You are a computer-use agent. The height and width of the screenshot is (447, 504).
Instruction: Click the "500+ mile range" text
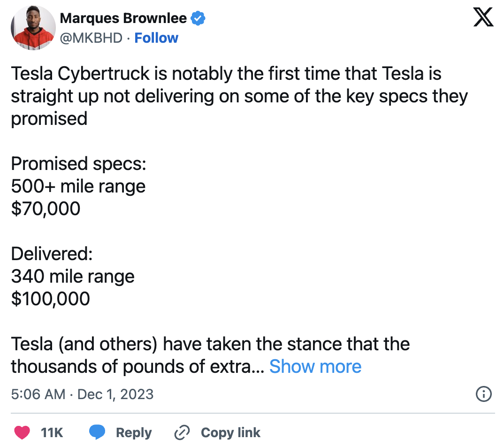tap(78, 186)
